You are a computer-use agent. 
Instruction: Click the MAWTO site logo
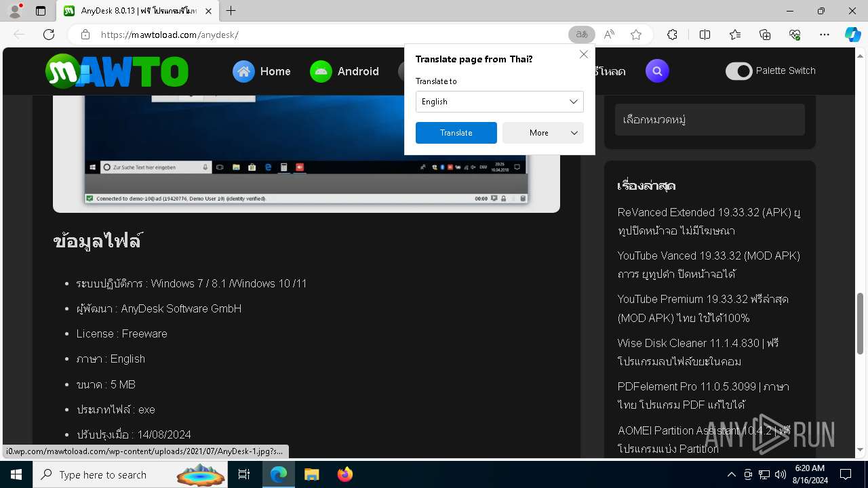117,71
